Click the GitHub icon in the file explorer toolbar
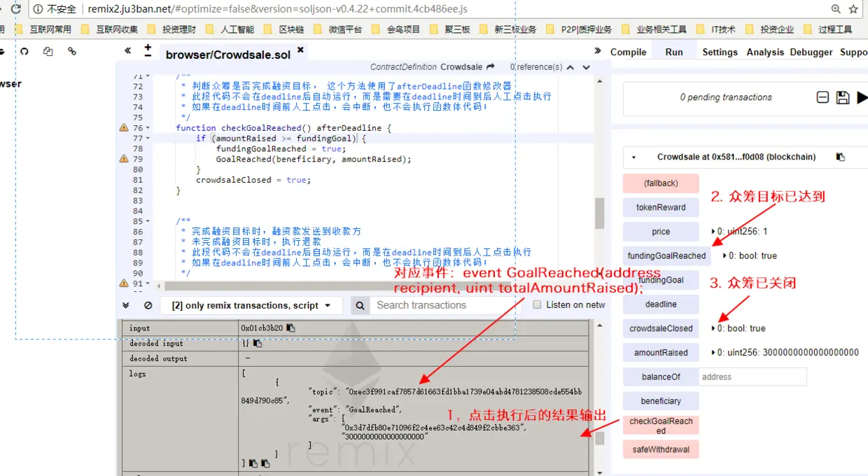Viewport: 868px width, 476px height. coord(24,52)
